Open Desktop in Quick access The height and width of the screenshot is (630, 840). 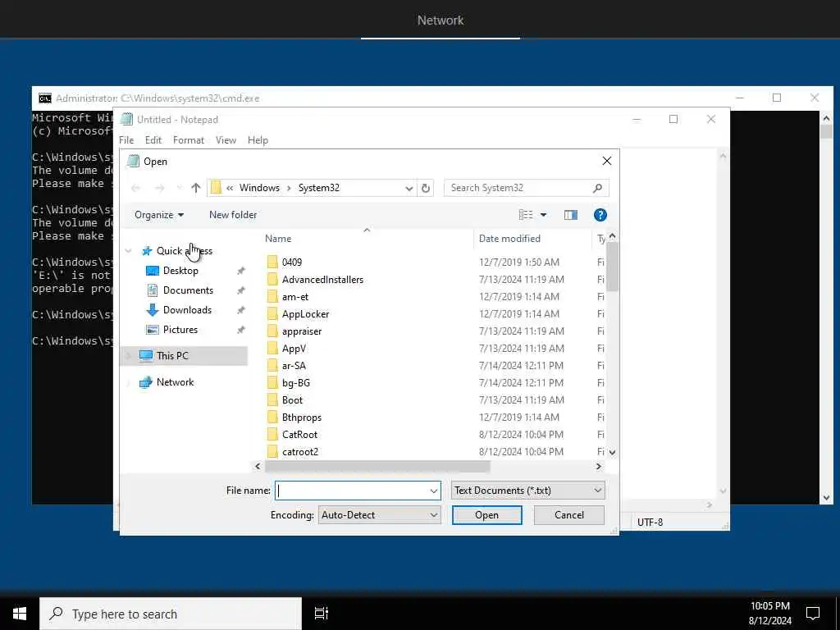[x=180, y=271]
